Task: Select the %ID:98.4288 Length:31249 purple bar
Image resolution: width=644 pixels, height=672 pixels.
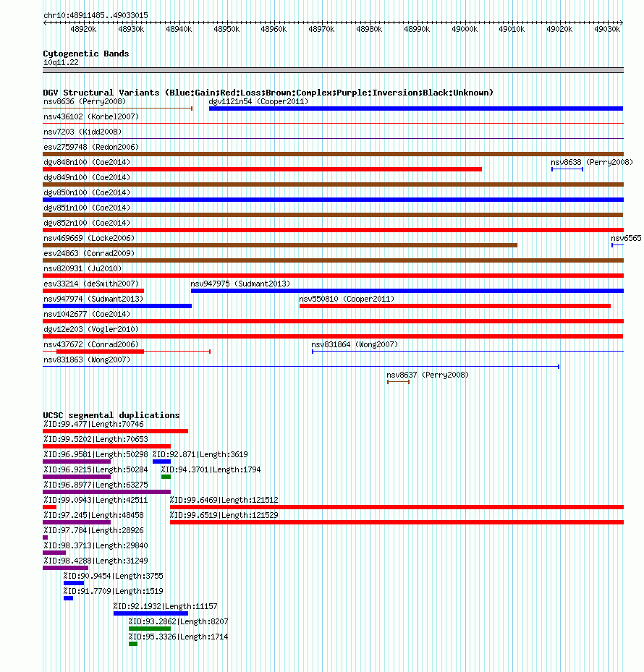Action: [x=66, y=569]
